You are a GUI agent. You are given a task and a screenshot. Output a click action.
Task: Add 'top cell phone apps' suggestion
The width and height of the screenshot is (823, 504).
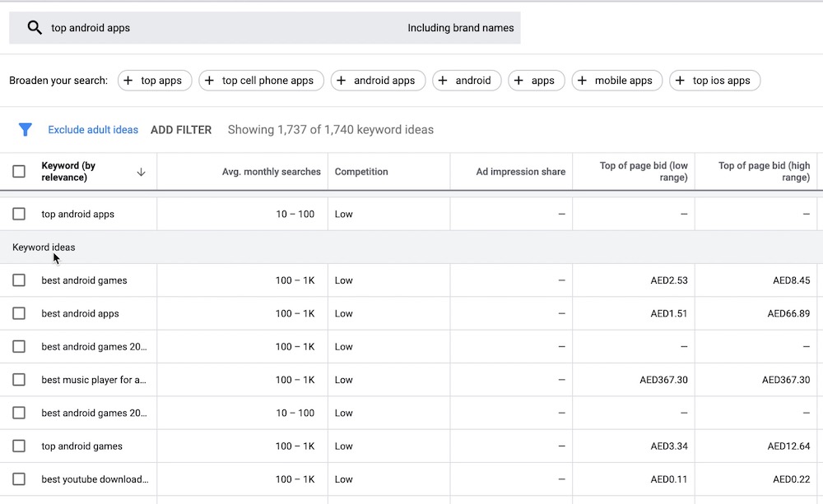tap(261, 81)
